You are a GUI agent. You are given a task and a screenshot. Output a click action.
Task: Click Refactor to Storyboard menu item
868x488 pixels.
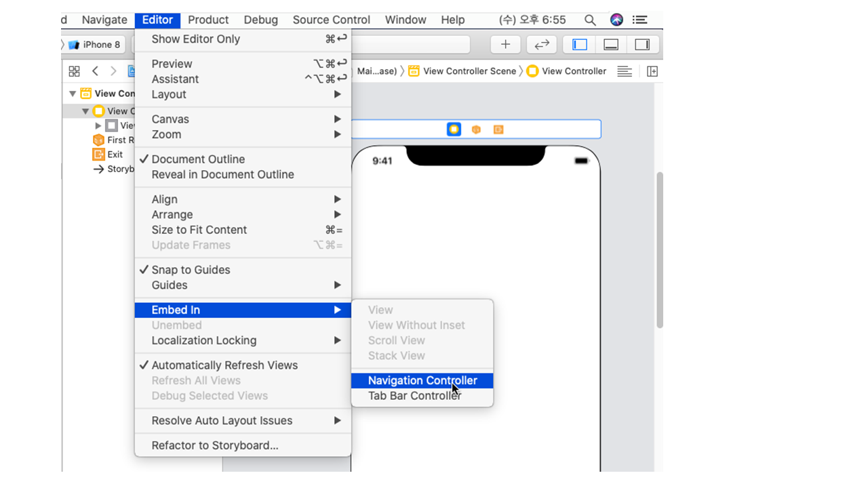click(x=215, y=446)
